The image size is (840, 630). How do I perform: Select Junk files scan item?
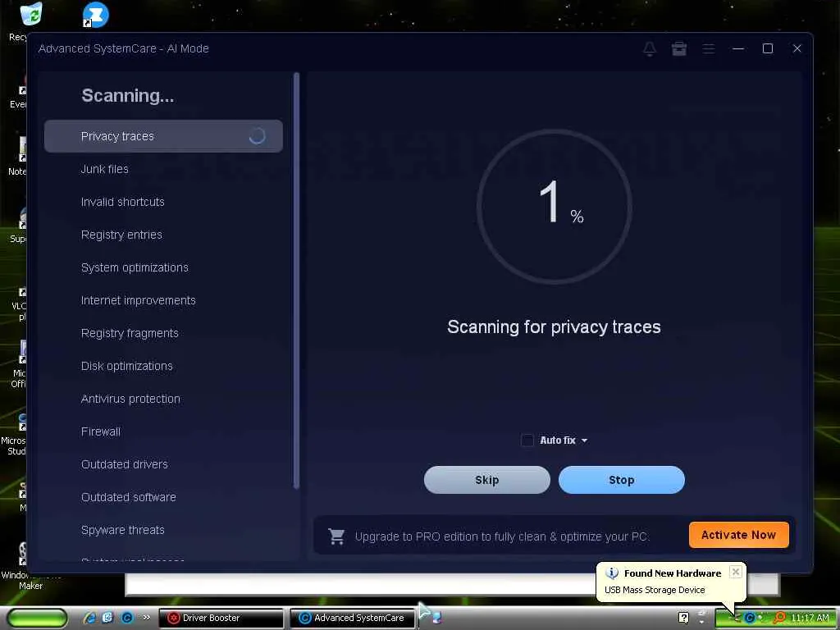coord(163,169)
